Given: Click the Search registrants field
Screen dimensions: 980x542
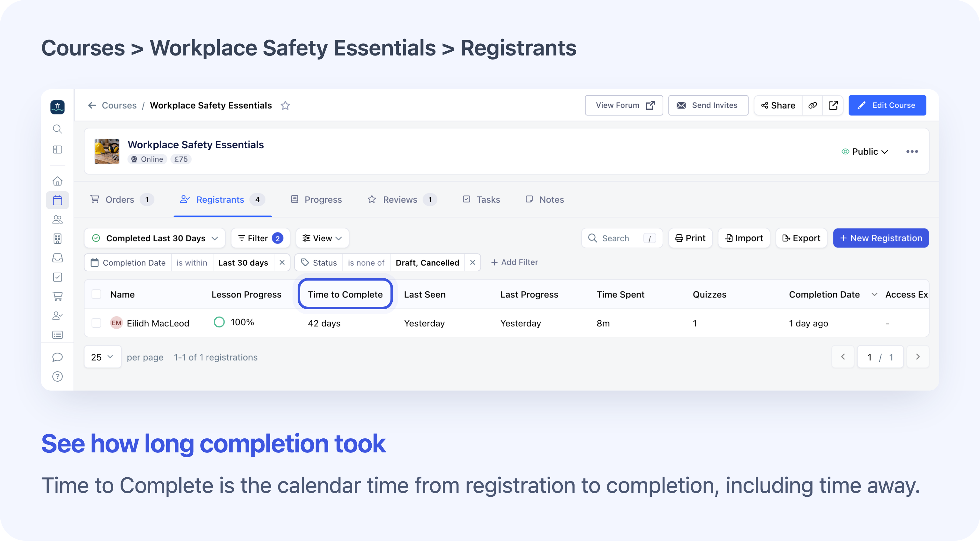Looking at the screenshot, I should point(622,238).
